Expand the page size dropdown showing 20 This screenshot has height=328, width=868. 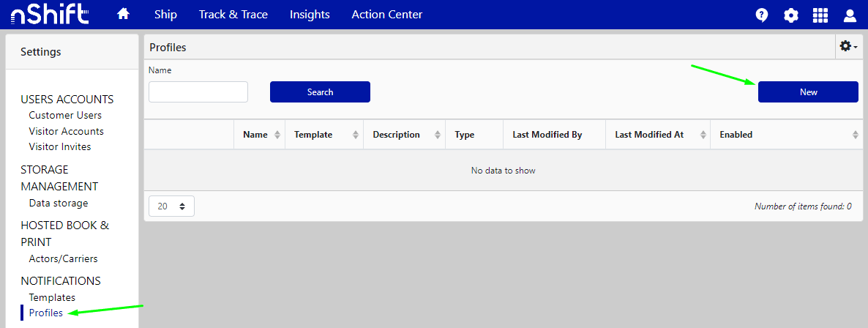[x=171, y=206]
